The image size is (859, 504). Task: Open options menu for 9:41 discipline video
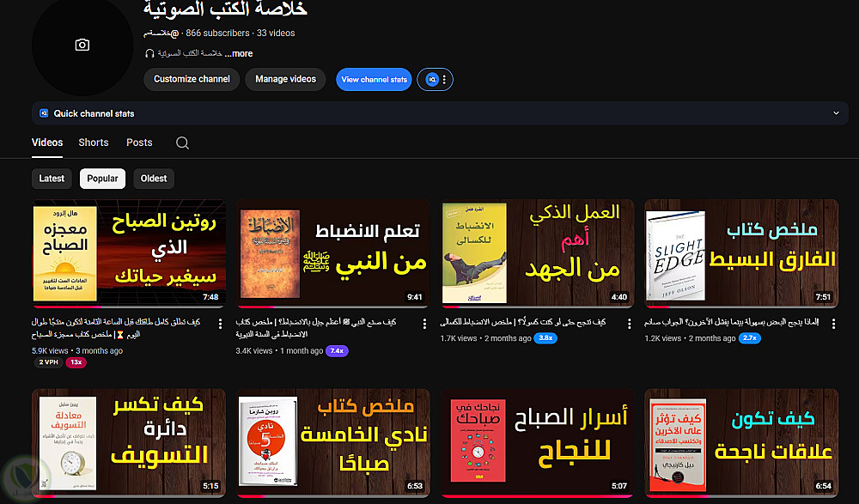pyautogui.click(x=424, y=324)
